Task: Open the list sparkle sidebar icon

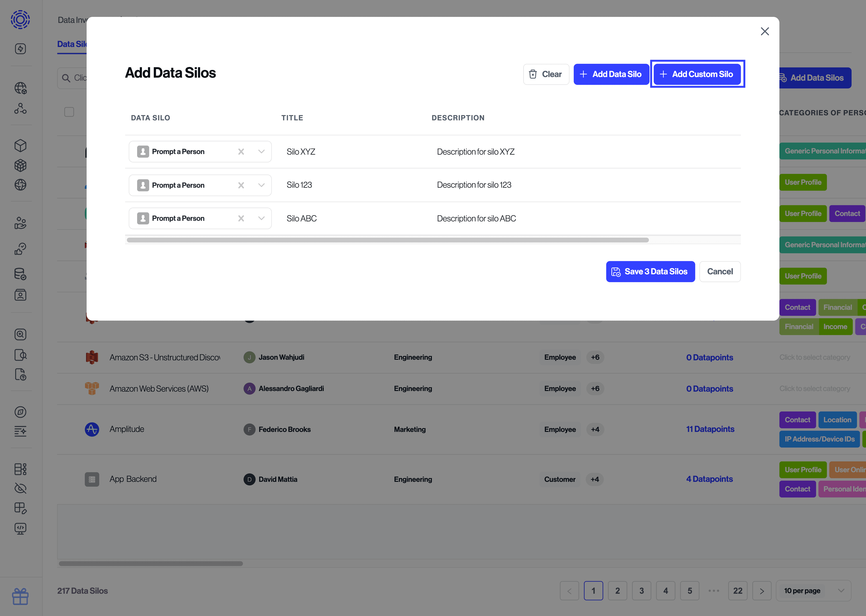Action: 21,431
